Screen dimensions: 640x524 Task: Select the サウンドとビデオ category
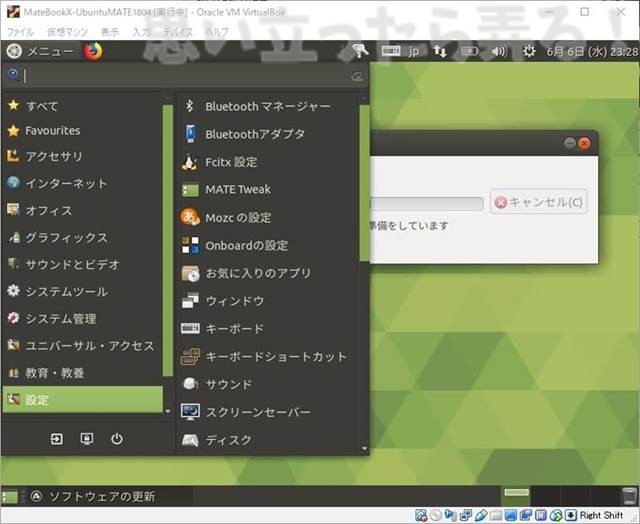click(83, 264)
